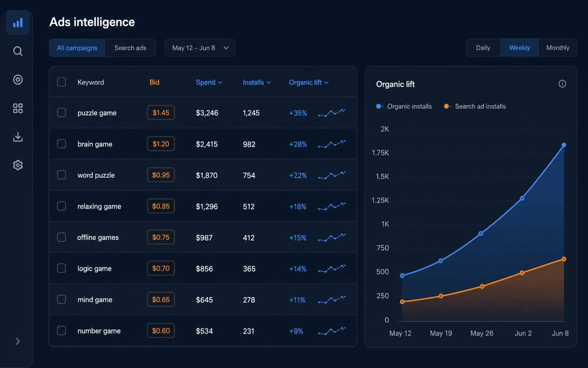Edit the $0.65 bid for mind game
588x368 pixels.
[161, 299]
